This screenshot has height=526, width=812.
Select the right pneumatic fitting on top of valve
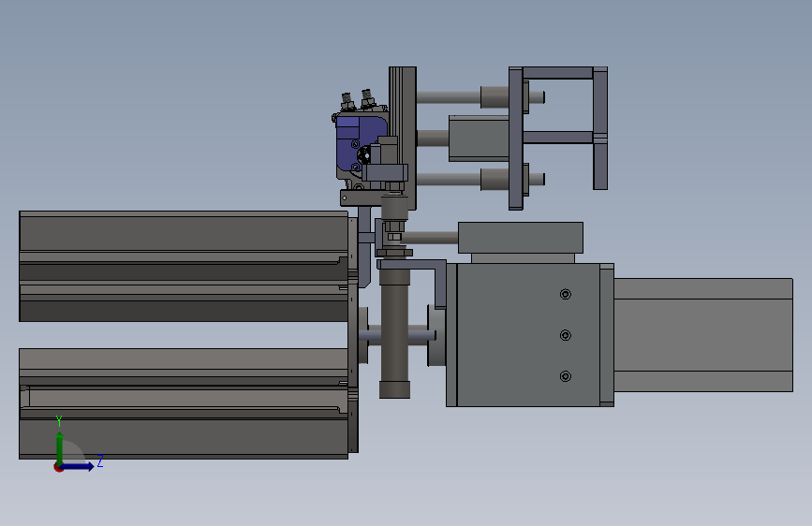367,98
